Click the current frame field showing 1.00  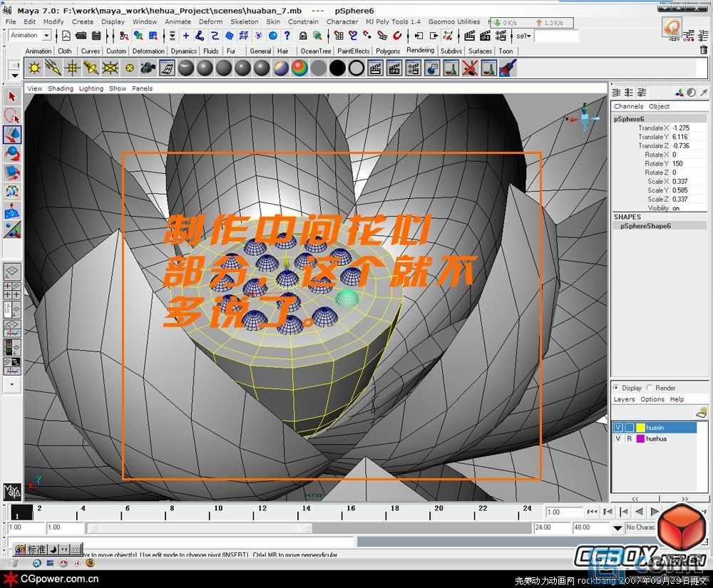pyautogui.click(x=564, y=512)
